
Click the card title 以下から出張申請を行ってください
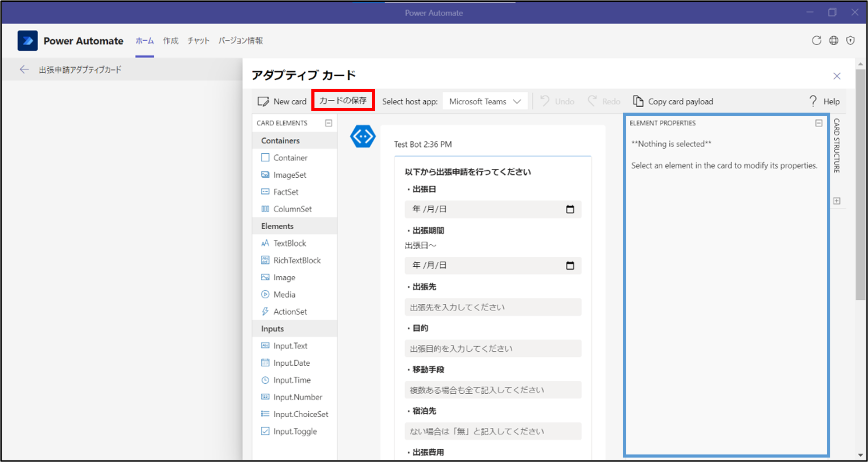(x=468, y=172)
